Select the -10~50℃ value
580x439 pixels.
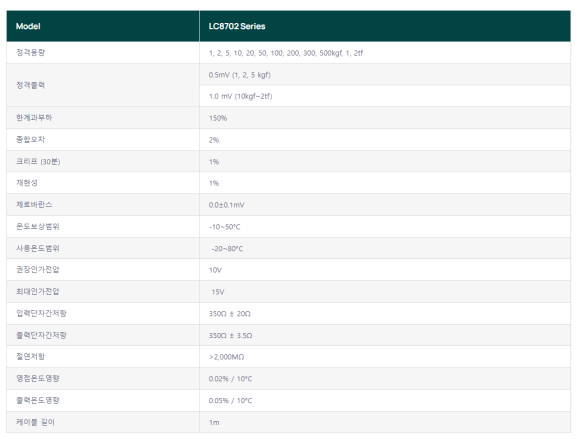click(225, 227)
